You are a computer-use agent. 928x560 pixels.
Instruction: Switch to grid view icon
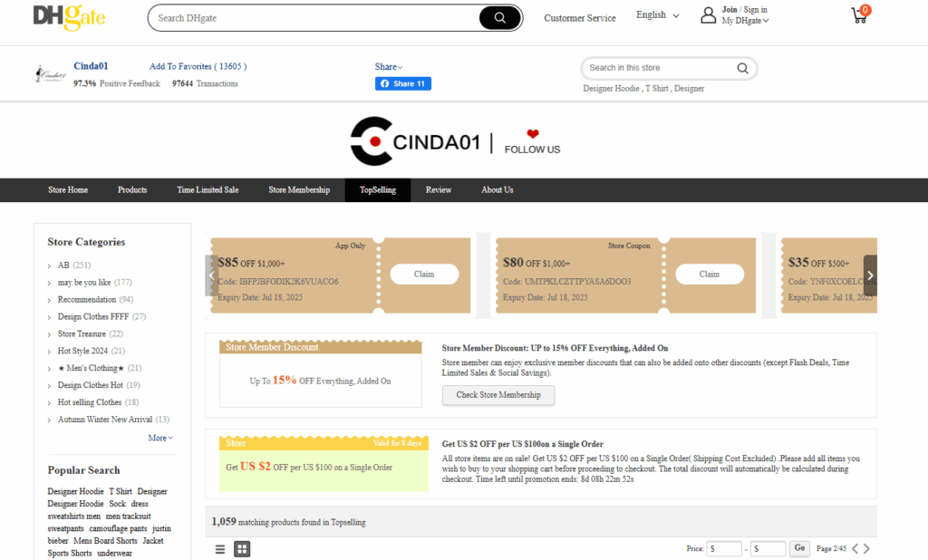pyautogui.click(x=242, y=549)
